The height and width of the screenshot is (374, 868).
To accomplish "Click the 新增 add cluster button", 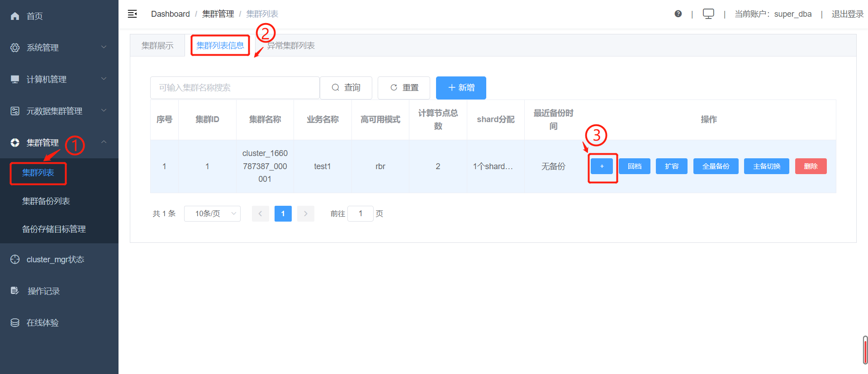I will [461, 88].
